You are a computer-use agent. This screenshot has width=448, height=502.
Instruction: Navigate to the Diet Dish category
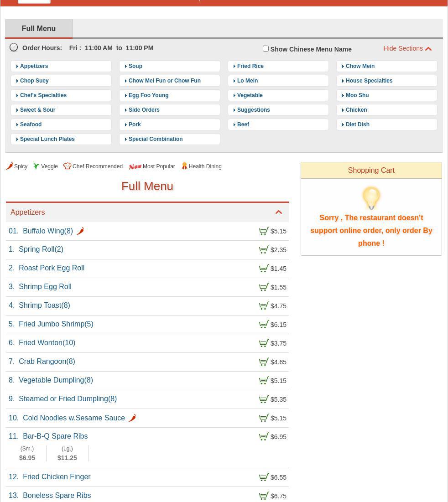(358, 124)
